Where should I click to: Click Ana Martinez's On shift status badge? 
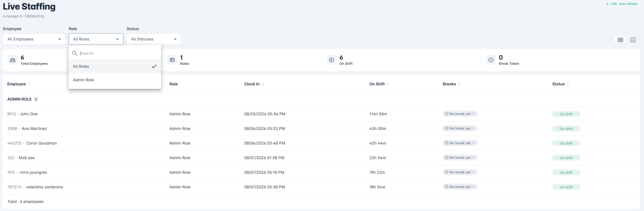point(566,129)
